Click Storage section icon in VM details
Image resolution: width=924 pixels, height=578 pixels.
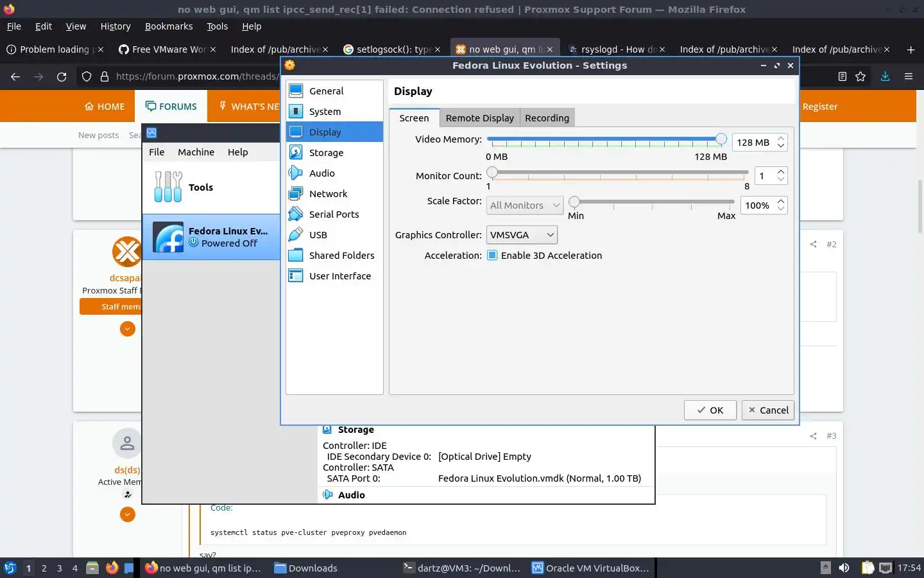point(327,430)
